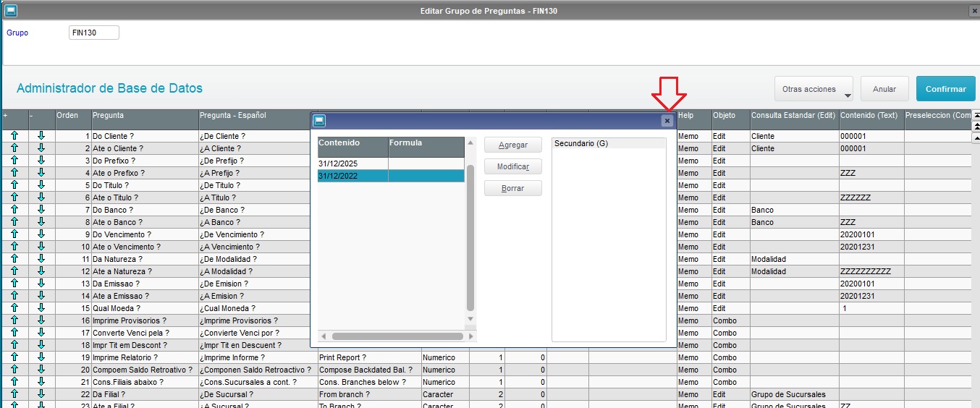This screenshot has height=408, width=980.
Task: Close the Editar Grupo de Preguntas window
Action: click(x=974, y=11)
